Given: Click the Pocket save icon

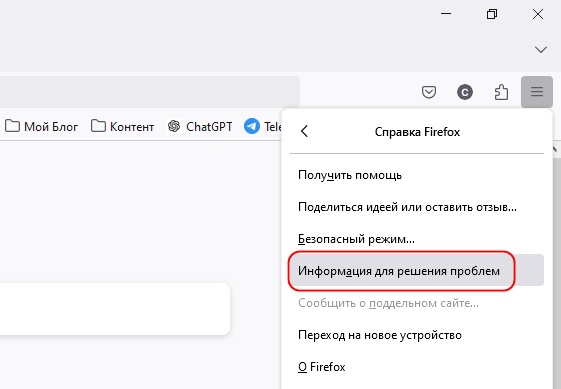Looking at the screenshot, I should pyautogui.click(x=429, y=92).
